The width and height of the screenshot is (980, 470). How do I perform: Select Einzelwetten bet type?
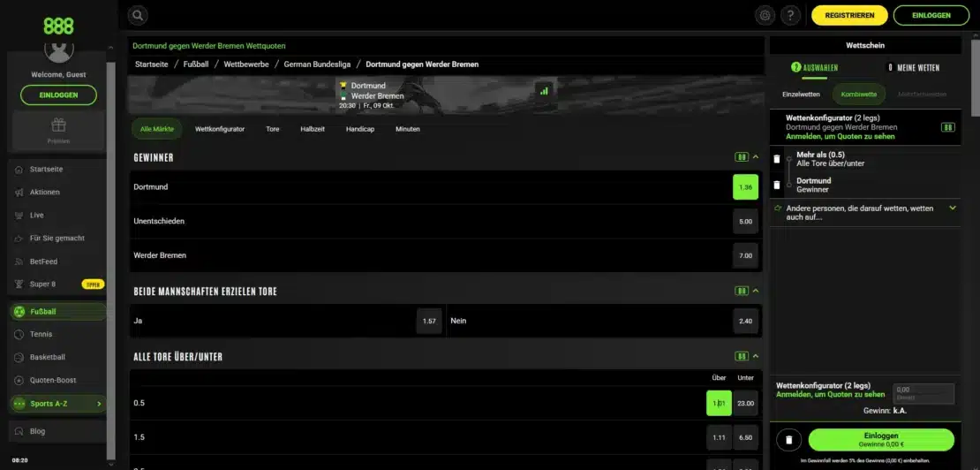click(x=802, y=95)
